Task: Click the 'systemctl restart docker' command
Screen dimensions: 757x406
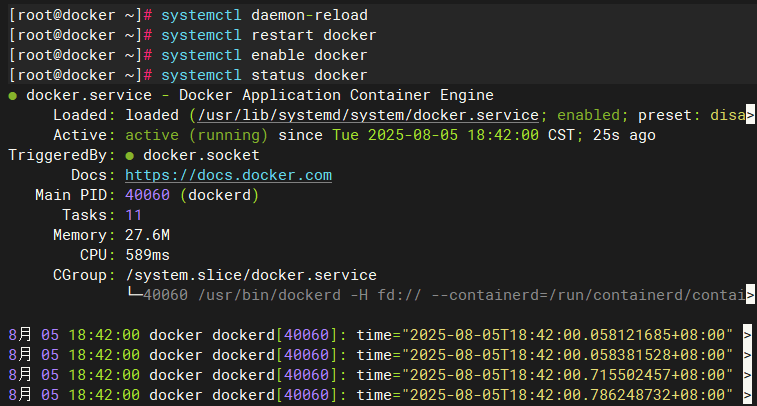Action: (x=268, y=35)
